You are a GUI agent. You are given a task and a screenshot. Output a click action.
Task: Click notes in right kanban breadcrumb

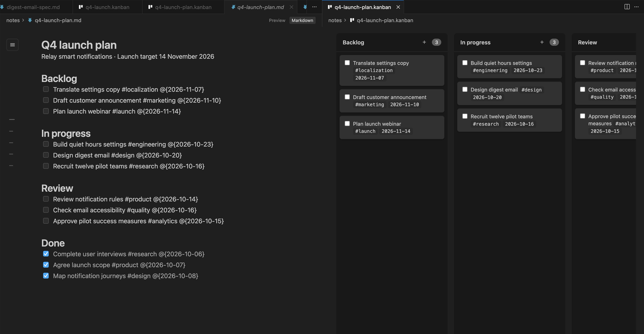[335, 21]
